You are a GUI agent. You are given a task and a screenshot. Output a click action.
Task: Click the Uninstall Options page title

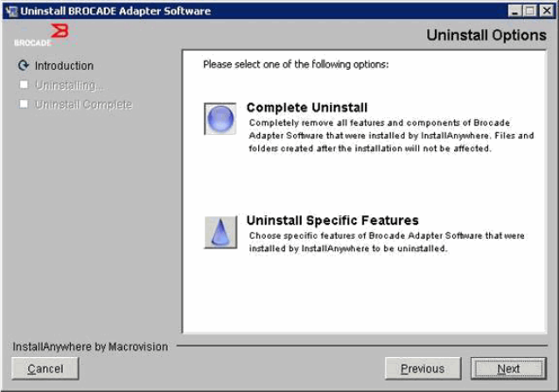pyautogui.click(x=486, y=35)
